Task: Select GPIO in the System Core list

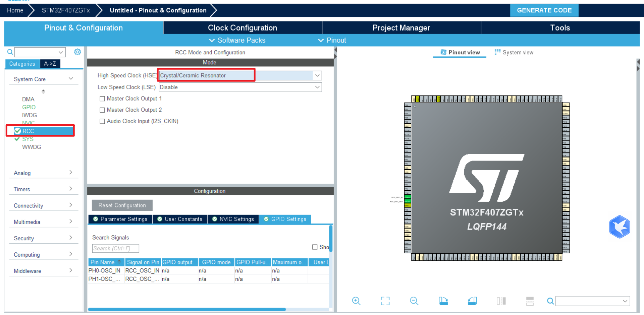Action: (29, 107)
